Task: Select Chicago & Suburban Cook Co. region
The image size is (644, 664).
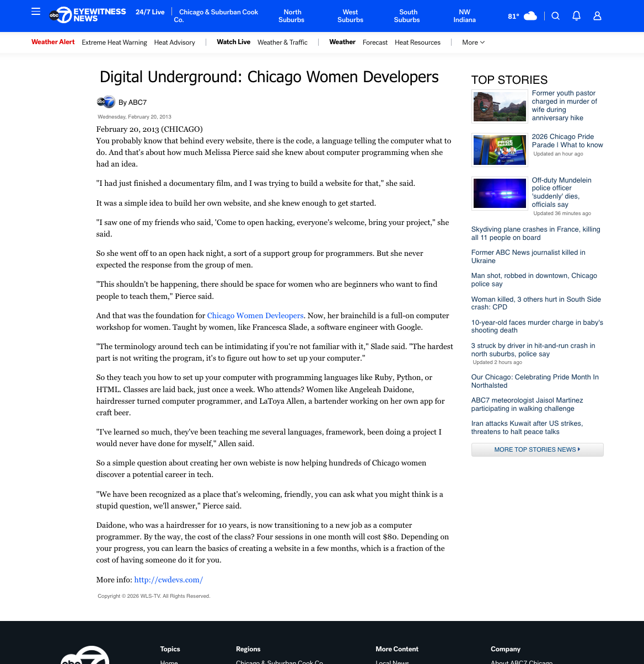Action: (216, 16)
